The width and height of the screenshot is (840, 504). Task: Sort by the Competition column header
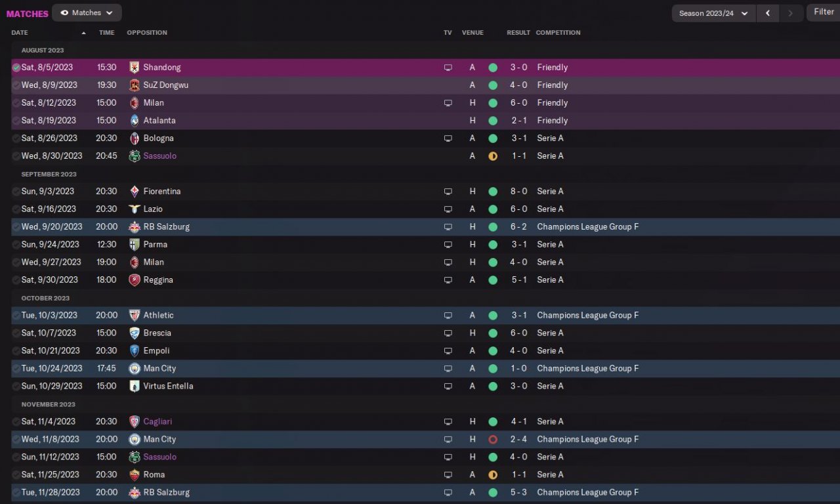558,33
